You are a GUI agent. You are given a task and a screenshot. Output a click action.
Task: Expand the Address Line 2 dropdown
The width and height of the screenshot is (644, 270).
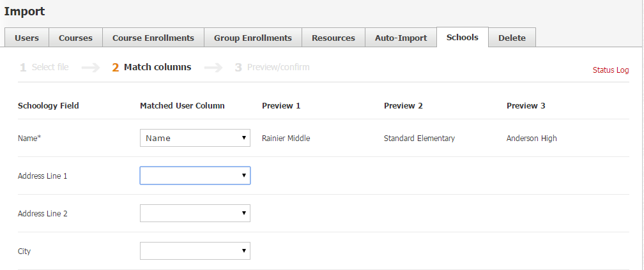pos(195,213)
